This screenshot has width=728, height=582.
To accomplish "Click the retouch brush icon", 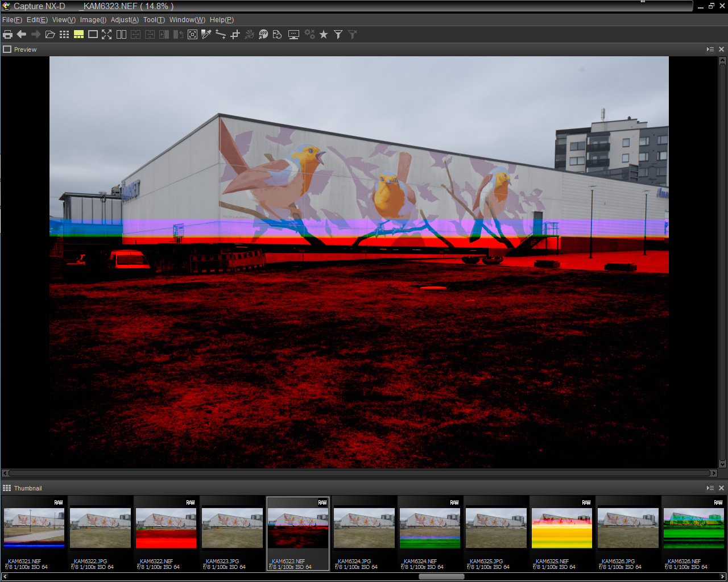I will (x=249, y=35).
